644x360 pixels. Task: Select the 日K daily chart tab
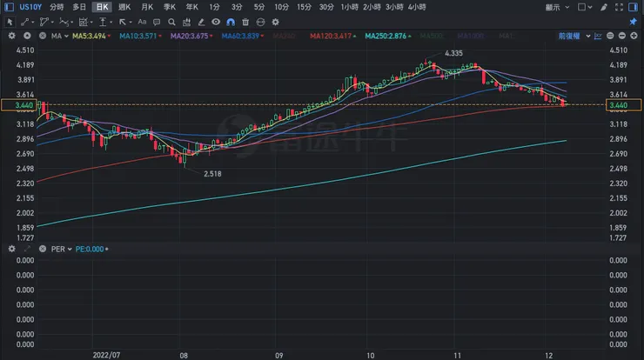102,7
